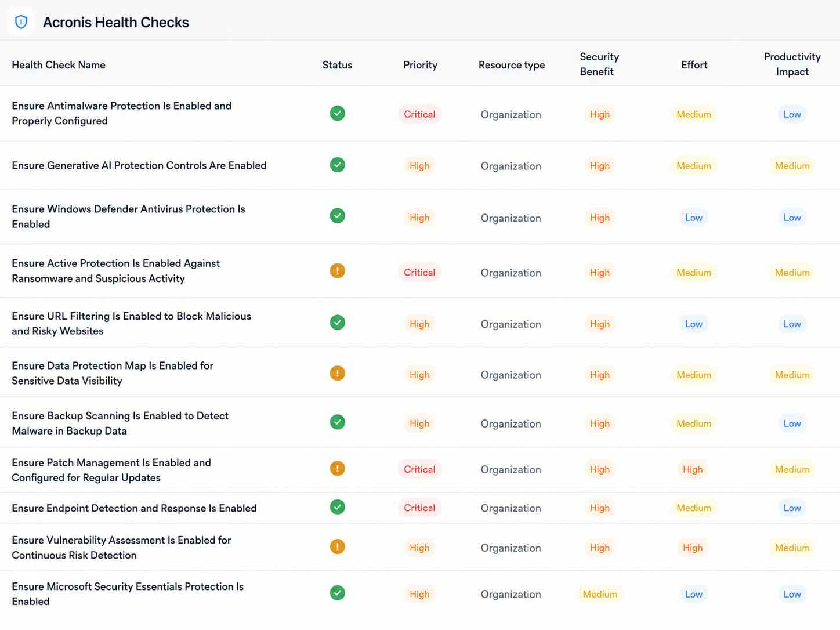Sort by the Status column header

pos(338,65)
